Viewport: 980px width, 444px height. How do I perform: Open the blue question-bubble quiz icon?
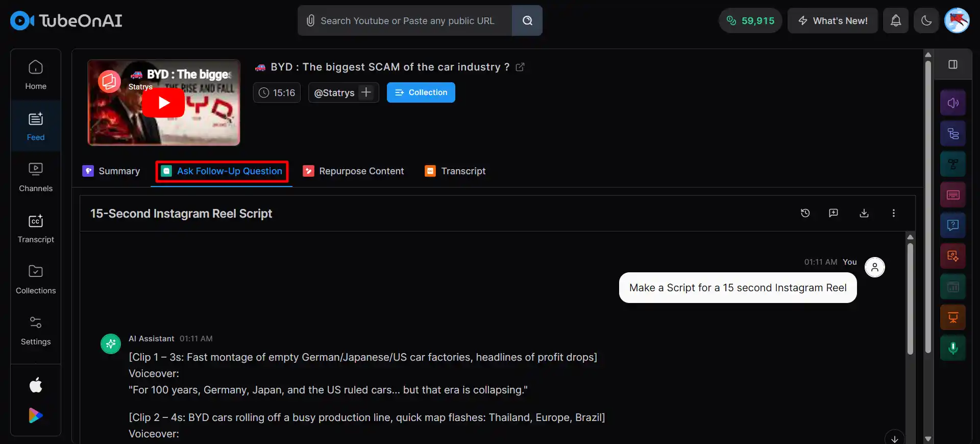[x=952, y=225]
